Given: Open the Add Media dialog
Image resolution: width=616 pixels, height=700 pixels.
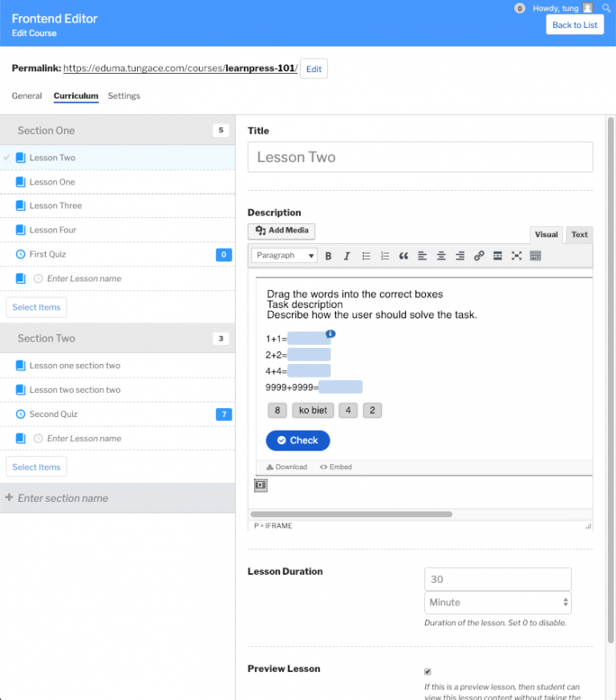Looking at the screenshot, I should pos(281,231).
